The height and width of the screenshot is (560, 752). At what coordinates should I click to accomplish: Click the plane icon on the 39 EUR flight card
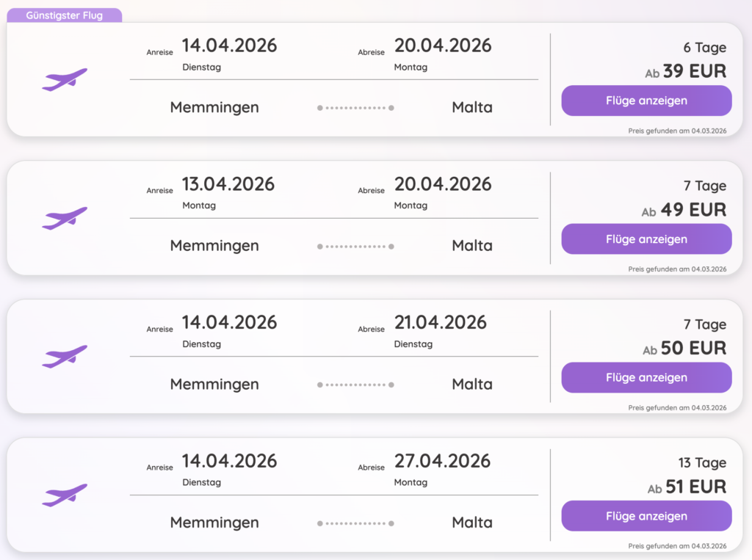pos(65,79)
